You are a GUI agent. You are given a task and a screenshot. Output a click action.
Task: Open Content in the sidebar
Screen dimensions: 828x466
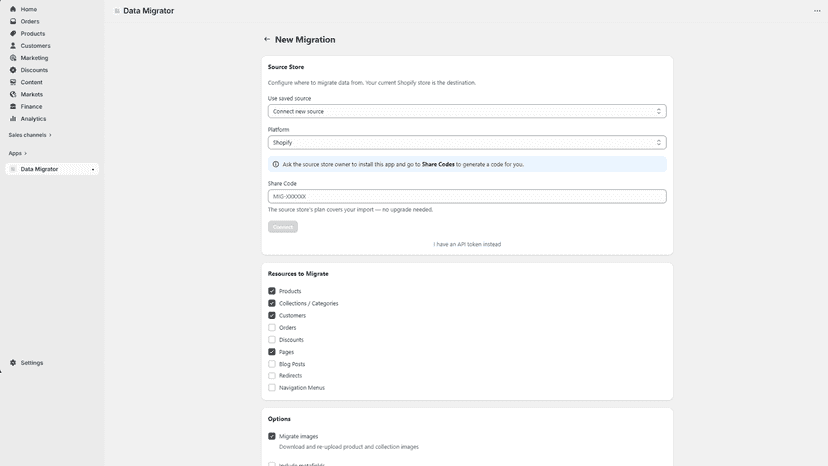31,82
